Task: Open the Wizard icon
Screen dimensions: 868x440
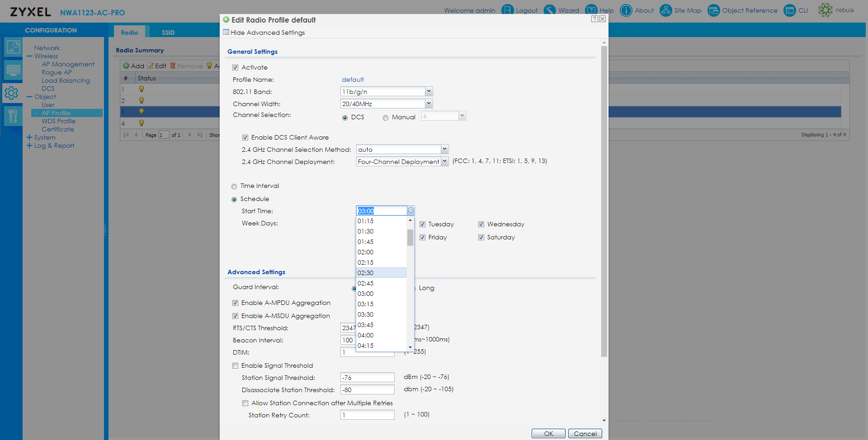Action: [x=550, y=10]
